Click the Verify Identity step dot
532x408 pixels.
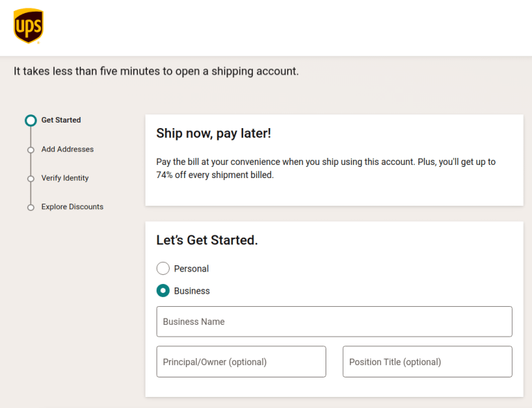(30, 179)
